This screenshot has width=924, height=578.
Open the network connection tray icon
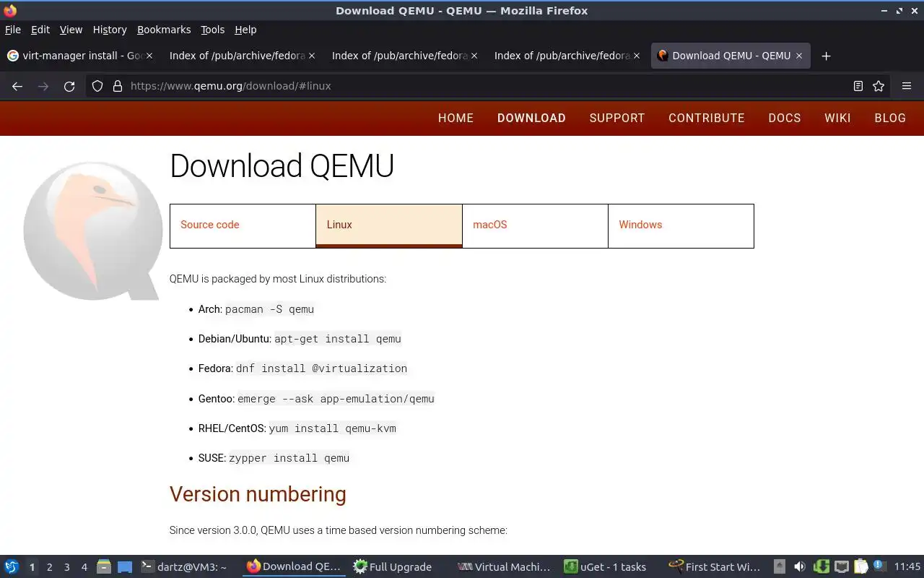point(841,567)
